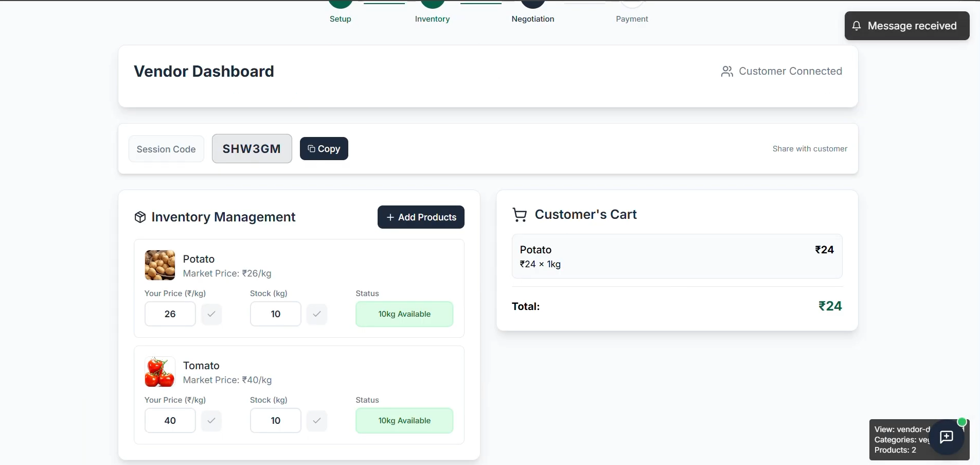The height and width of the screenshot is (465, 980).
Task: Copy the session code
Action: click(x=324, y=149)
